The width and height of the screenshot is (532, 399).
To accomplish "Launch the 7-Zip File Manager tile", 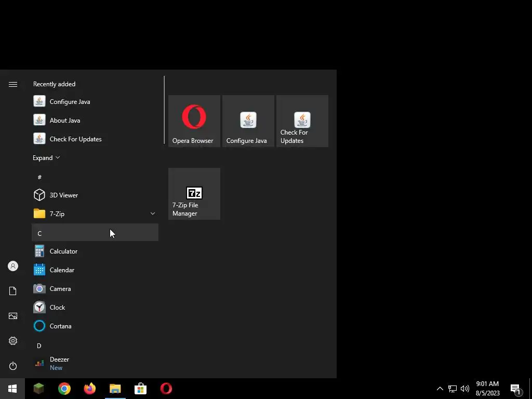I will (x=194, y=194).
